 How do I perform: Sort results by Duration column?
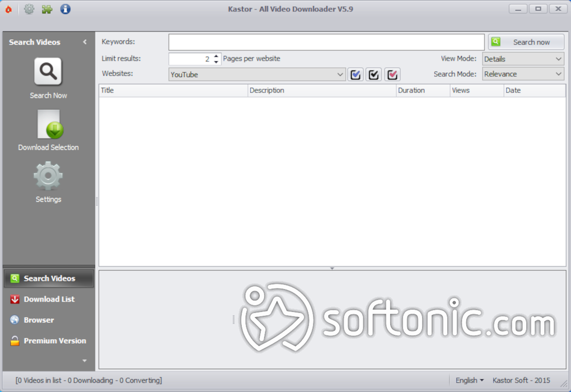click(423, 90)
